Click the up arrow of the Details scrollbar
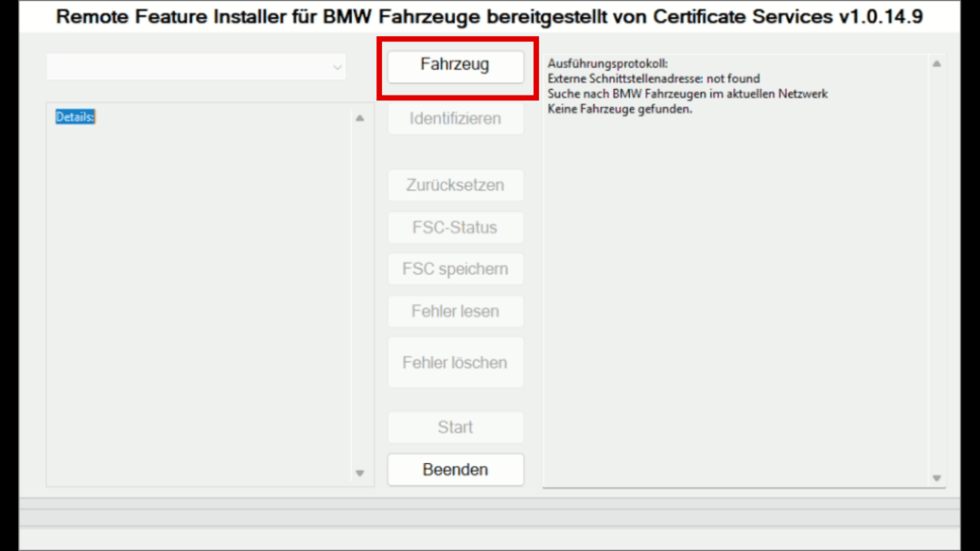Image resolution: width=980 pixels, height=551 pixels. [x=360, y=118]
